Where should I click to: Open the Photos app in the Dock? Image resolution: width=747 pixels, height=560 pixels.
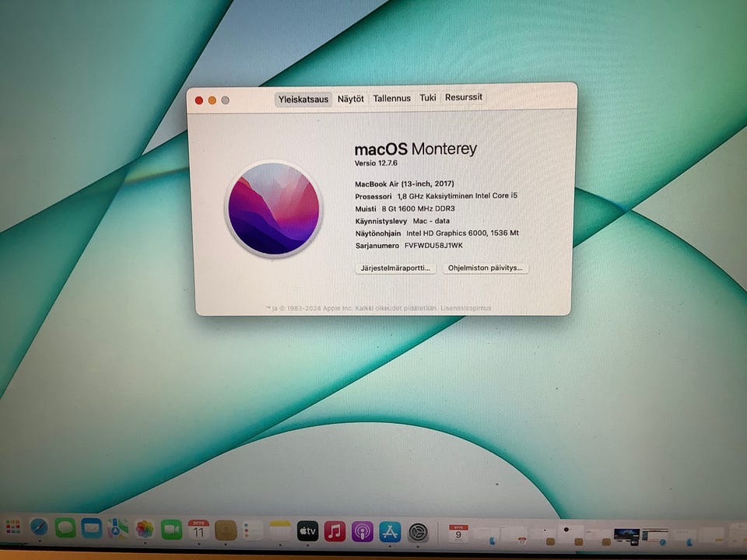click(145, 529)
